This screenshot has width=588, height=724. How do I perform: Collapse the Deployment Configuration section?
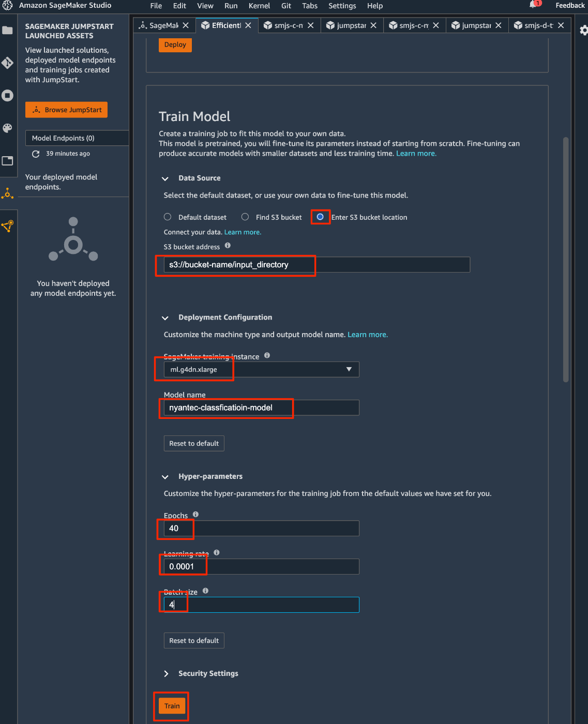pos(165,318)
